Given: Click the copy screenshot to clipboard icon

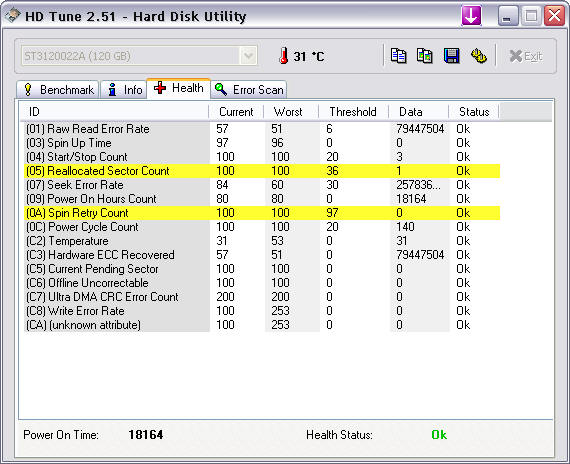Looking at the screenshot, I should click(x=424, y=56).
